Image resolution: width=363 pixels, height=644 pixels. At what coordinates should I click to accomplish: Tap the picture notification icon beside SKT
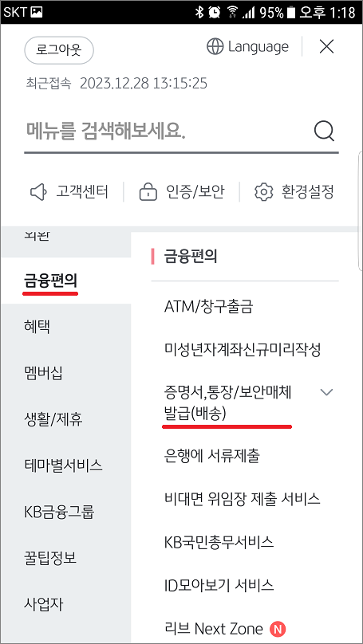point(37,12)
